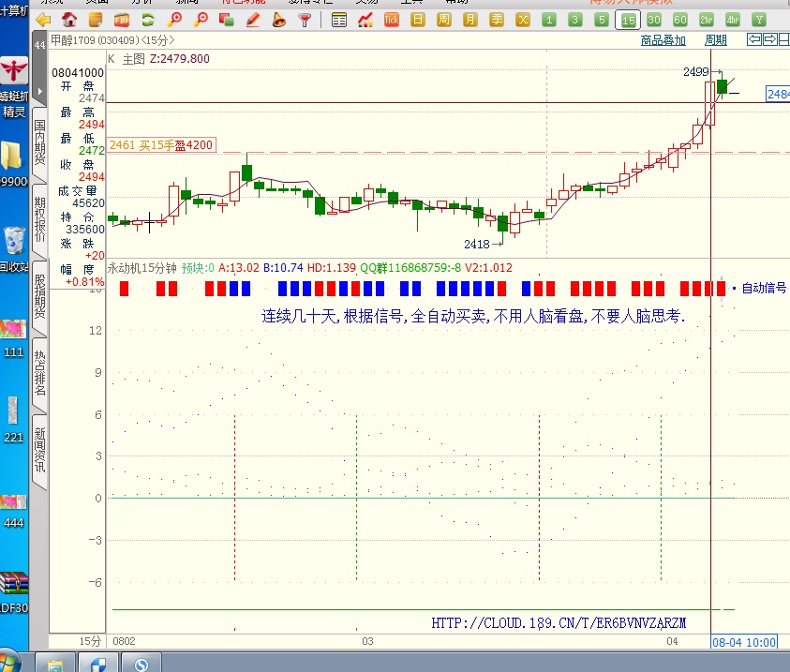Open the 期权报价 side tab

(39, 219)
